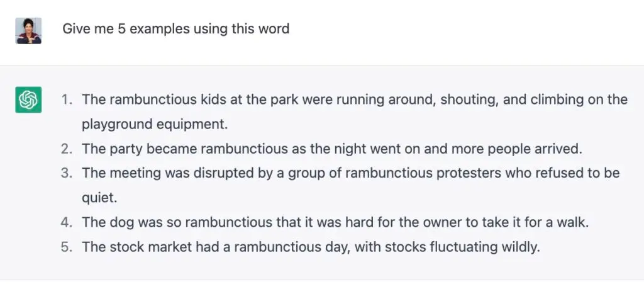Click the stock market example sentence
644x284 pixels.
311,247
